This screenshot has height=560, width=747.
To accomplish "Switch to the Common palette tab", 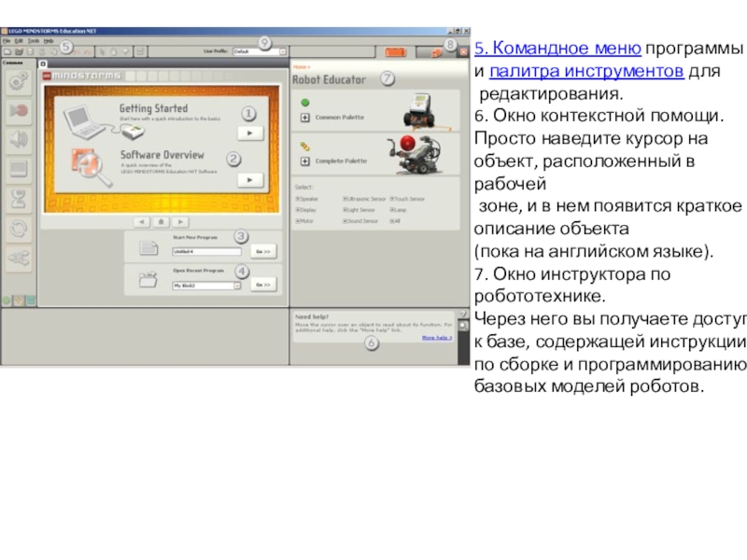I will [x=7, y=301].
